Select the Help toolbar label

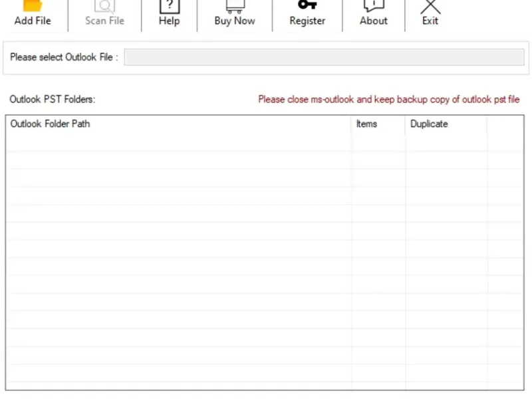pyautogui.click(x=169, y=21)
